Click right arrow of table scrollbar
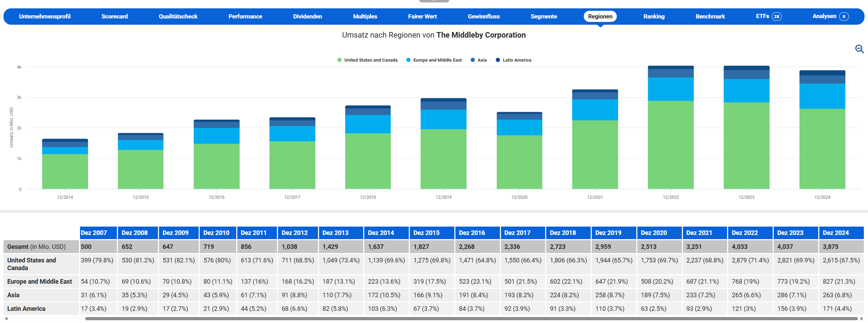 pos(861,318)
